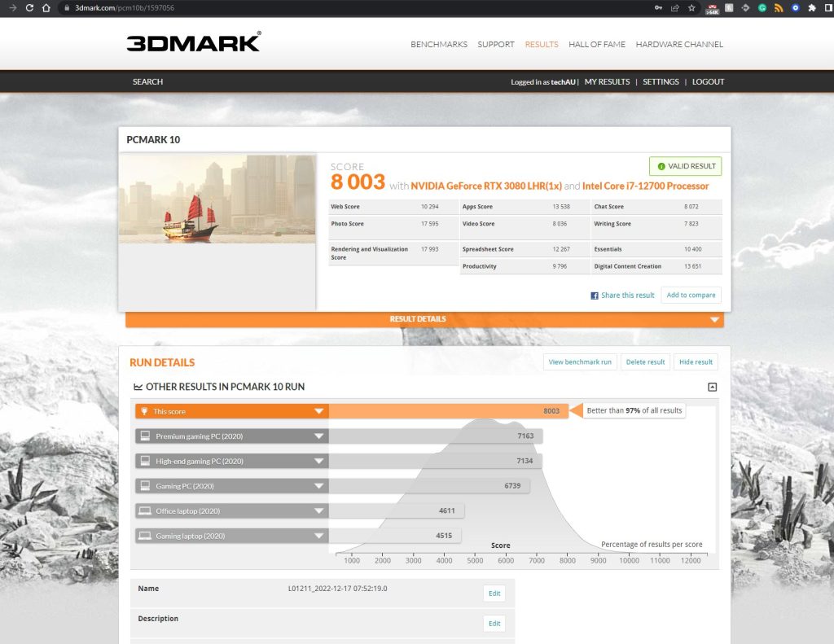The height and width of the screenshot is (644, 834).
Task: Click the Digital Content Creation score 13 651
Action: [692, 266]
